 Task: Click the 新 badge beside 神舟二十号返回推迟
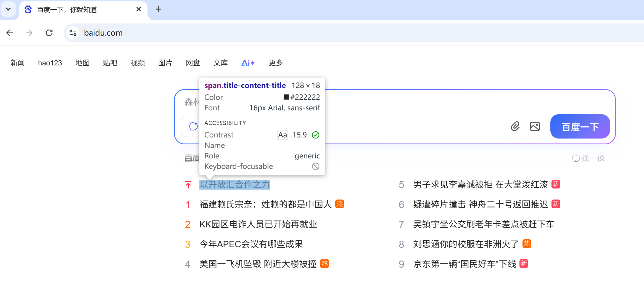(x=556, y=204)
